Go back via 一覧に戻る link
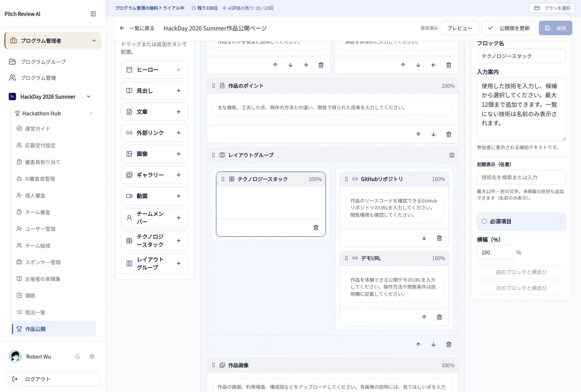The width and height of the screenshot is (581, 392). [137, 28]
